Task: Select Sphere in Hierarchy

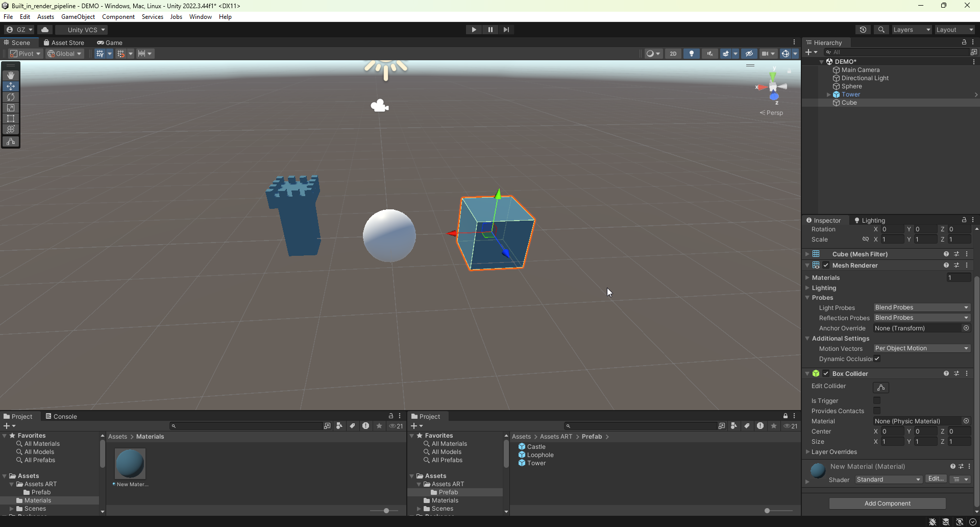Action: click(x=851, y=86)
